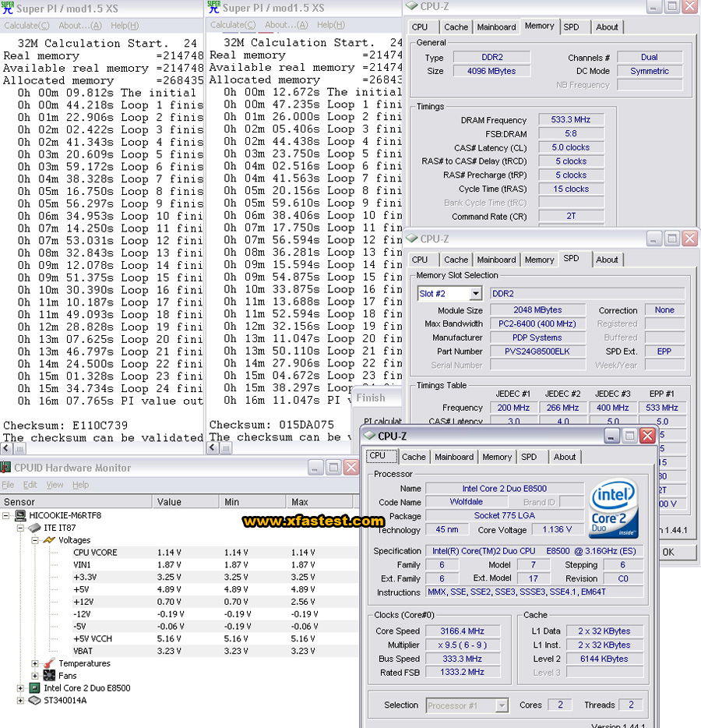
Task: Click the Intel Core 2 Duo logo
Action: [x=613, y=509]
